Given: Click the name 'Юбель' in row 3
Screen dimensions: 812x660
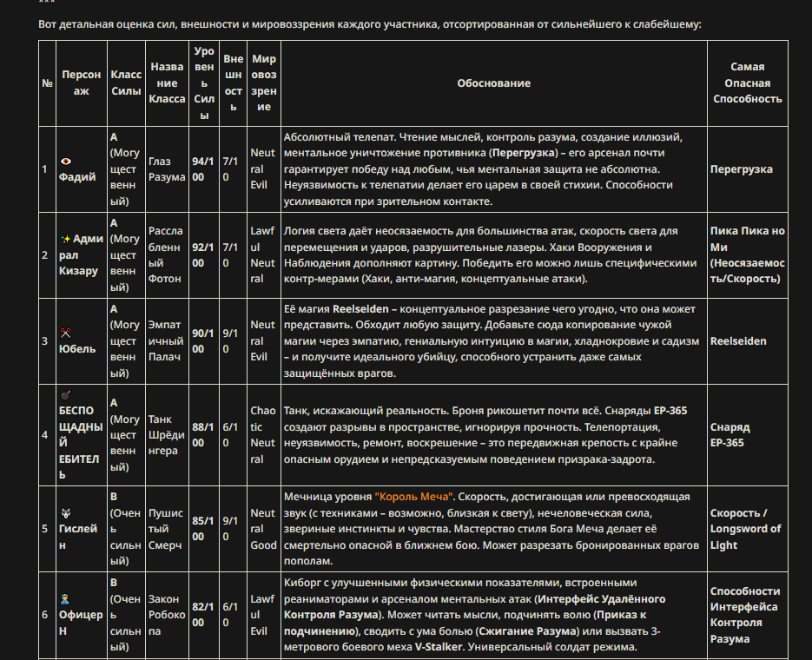Looking at the screenshot, I should (77, 349).
